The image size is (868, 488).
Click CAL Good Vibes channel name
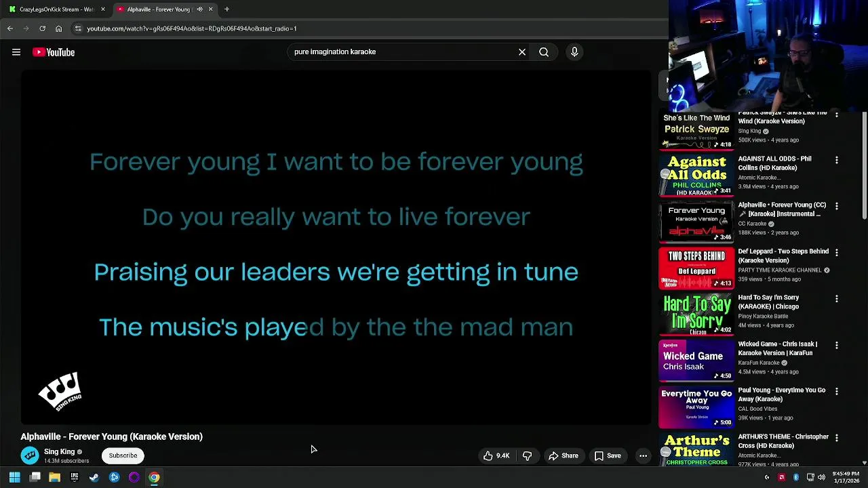[757, 409]
